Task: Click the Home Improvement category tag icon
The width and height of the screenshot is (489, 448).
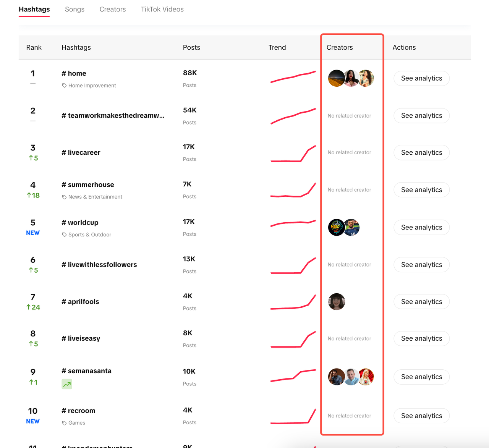Action: tap(64, 86)
